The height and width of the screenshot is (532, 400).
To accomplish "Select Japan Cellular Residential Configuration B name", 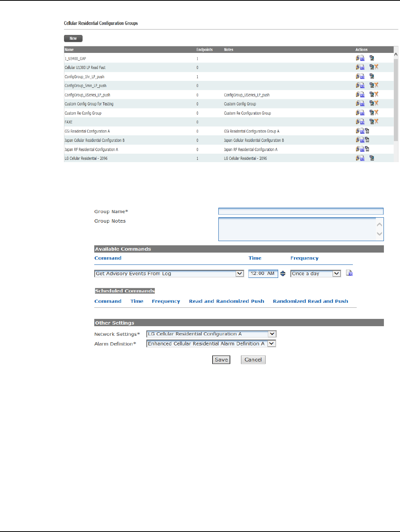I will pyautogui.click(x=95, y=140).
